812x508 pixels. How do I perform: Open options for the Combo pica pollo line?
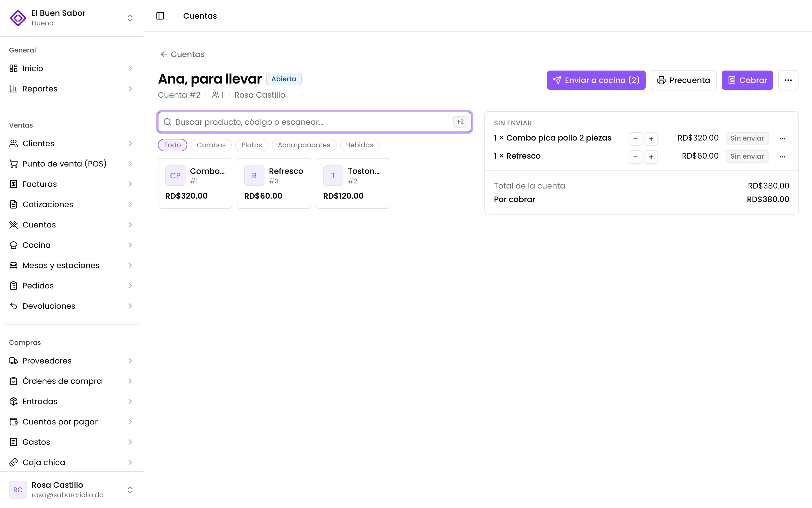(782, 138)
